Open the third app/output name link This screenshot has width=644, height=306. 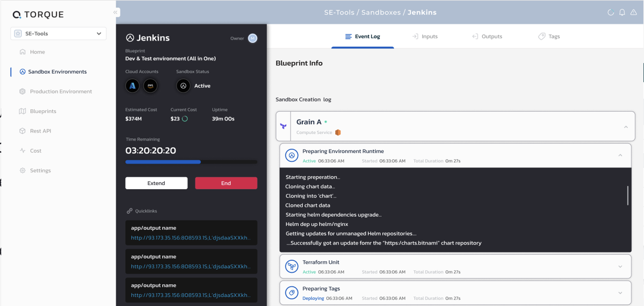point(191,295)
